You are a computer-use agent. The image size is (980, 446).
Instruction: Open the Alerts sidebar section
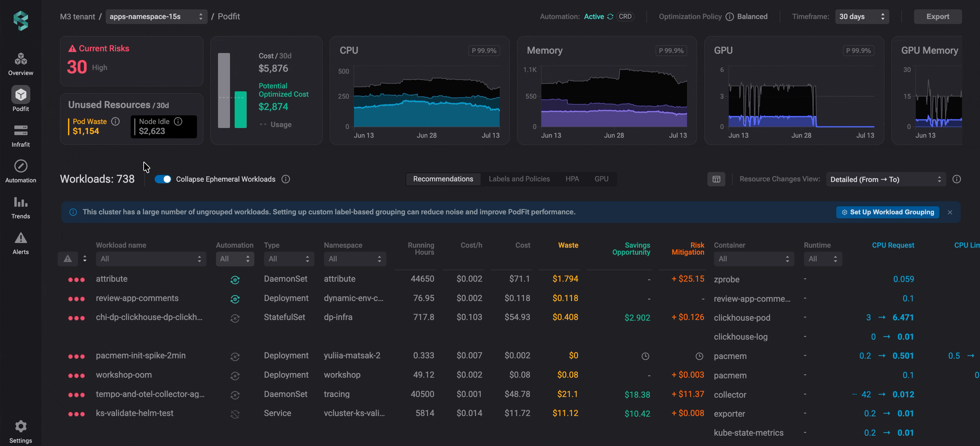[21, 243]
